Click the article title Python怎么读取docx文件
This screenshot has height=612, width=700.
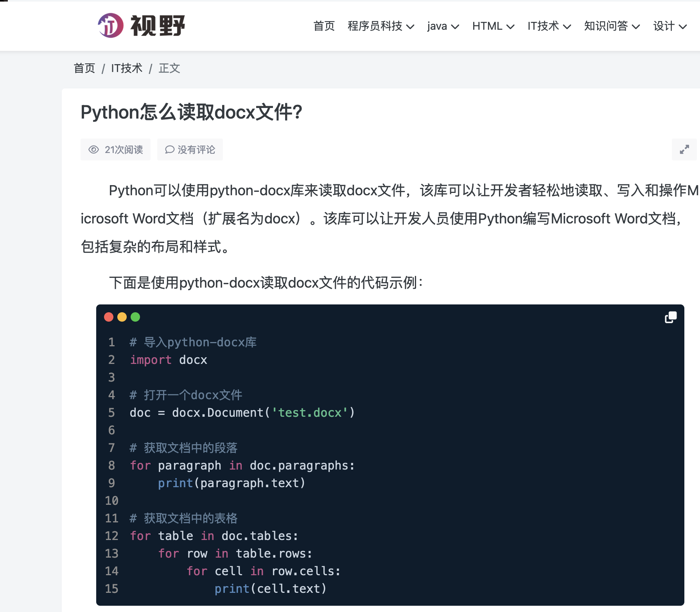191,112
